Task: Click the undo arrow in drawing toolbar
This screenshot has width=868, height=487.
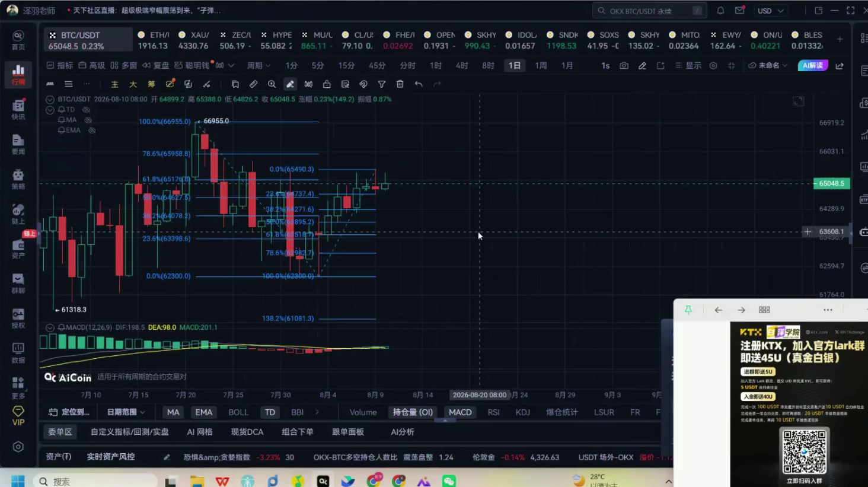Action: pos(419,84)
